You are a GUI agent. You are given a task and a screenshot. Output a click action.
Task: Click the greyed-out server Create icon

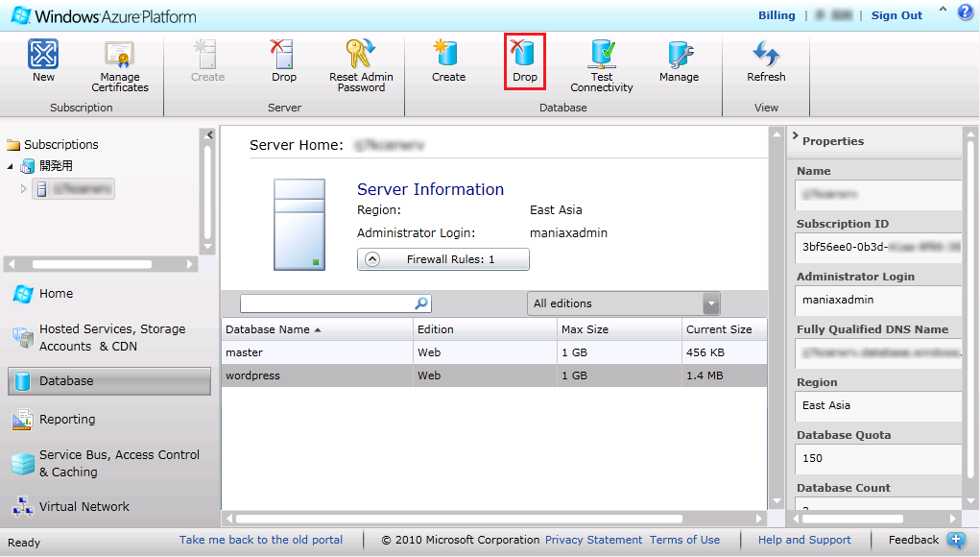click(x=207, y=54)
